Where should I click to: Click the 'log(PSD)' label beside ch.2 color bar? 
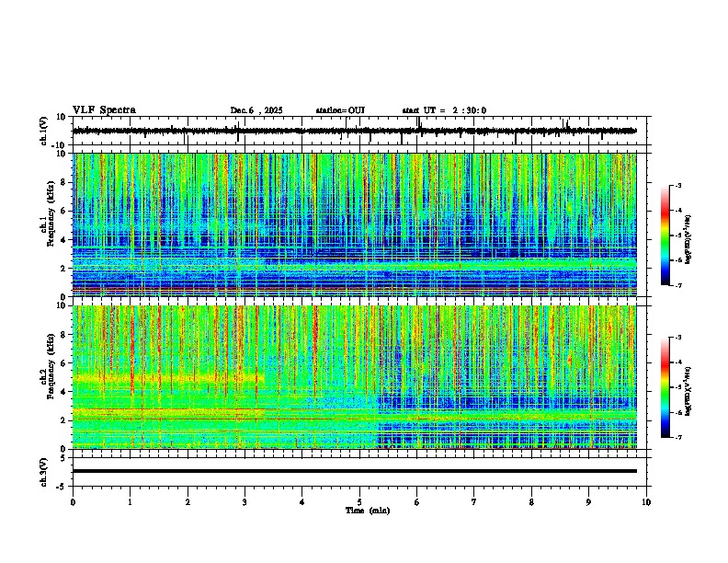688,391
